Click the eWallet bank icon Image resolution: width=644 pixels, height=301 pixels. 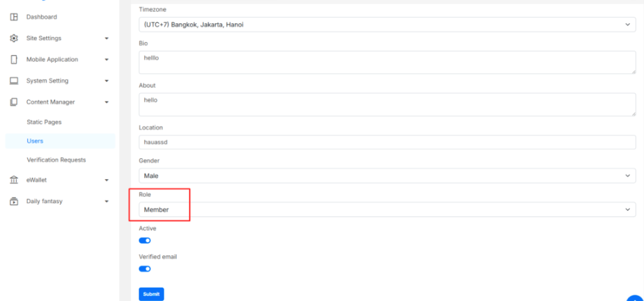[x=13, y=180]
